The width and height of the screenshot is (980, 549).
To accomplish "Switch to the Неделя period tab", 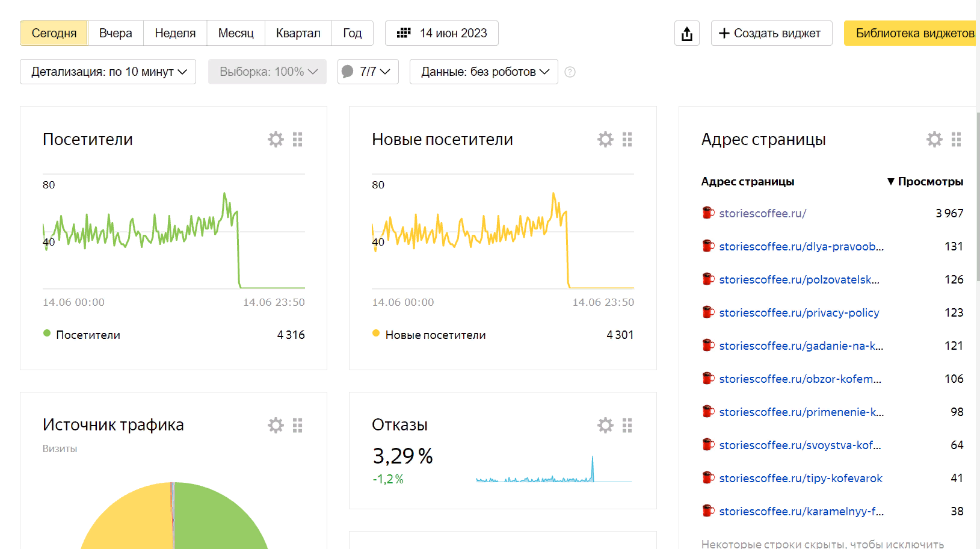I will point(175,33).
